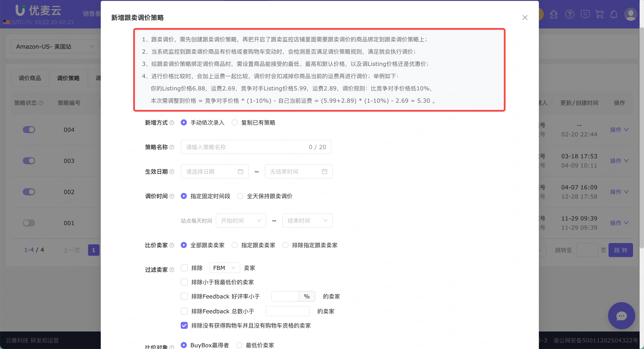Open the help question mark icon in header
Screen dimensions: 644x349
[x=570, y=14]
